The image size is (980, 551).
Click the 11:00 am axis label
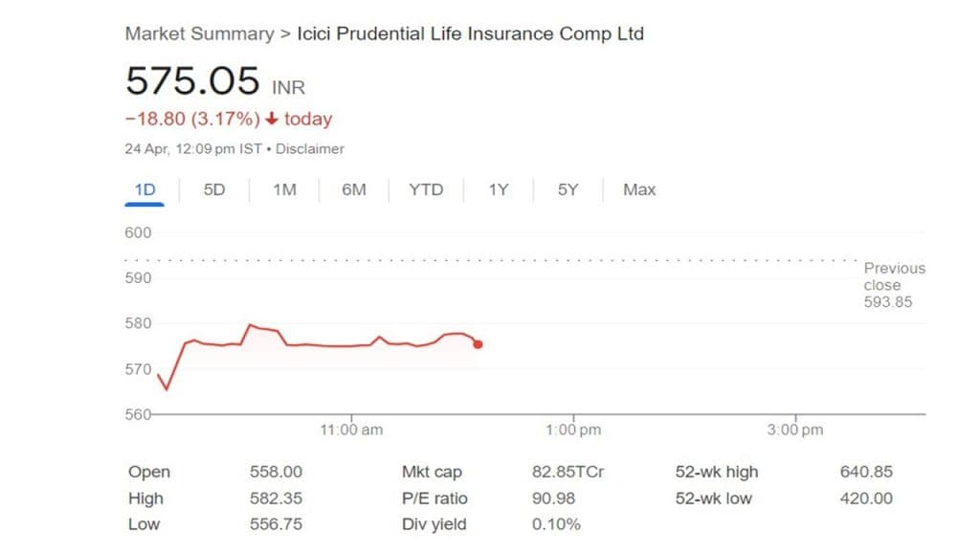pyautogui.click(x=351, y=430)
